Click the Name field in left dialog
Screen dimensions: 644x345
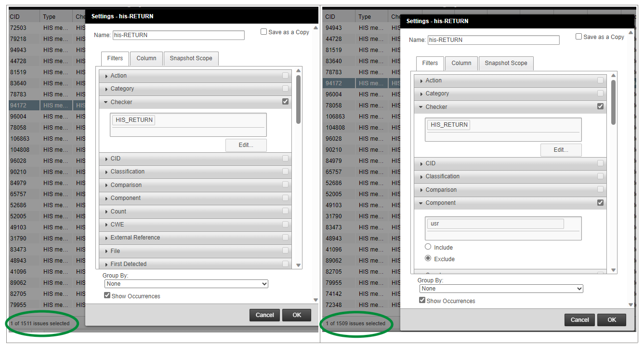pos(179,35)
